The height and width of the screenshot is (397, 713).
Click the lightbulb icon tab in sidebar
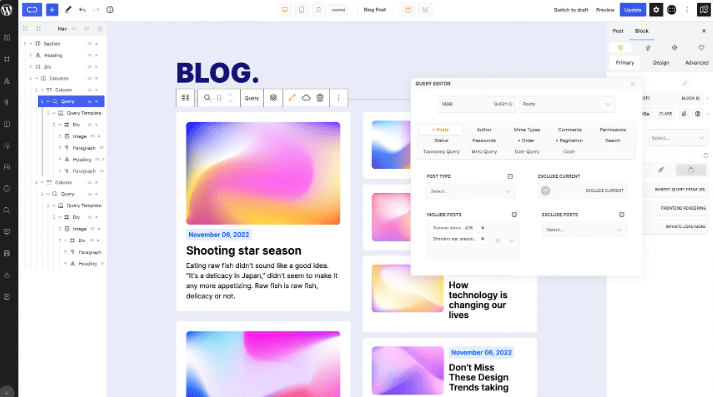[648, 48]
